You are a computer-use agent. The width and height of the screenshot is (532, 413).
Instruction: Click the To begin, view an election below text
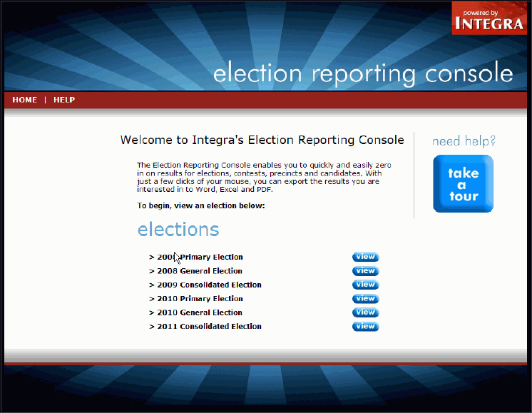pos(201,205)
